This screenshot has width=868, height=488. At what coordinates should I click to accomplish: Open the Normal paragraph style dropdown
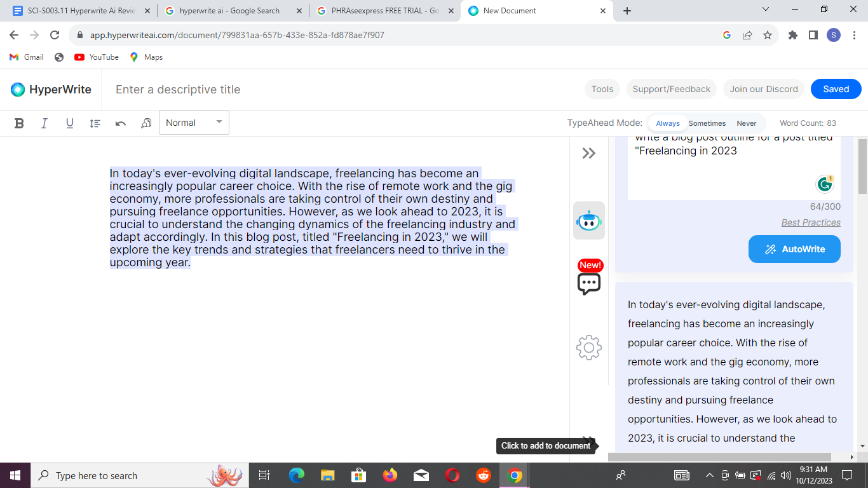(193, 122)
